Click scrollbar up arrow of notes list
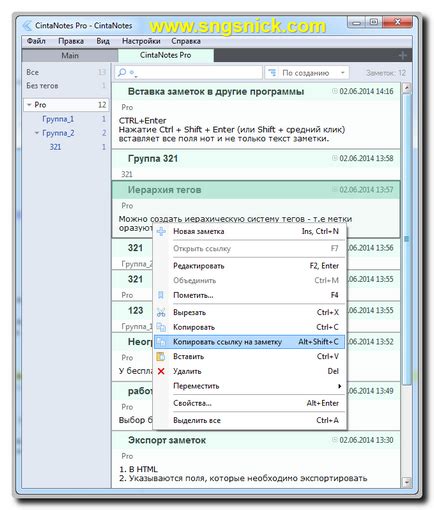434x510 pixels. click(x=406, y=88)
